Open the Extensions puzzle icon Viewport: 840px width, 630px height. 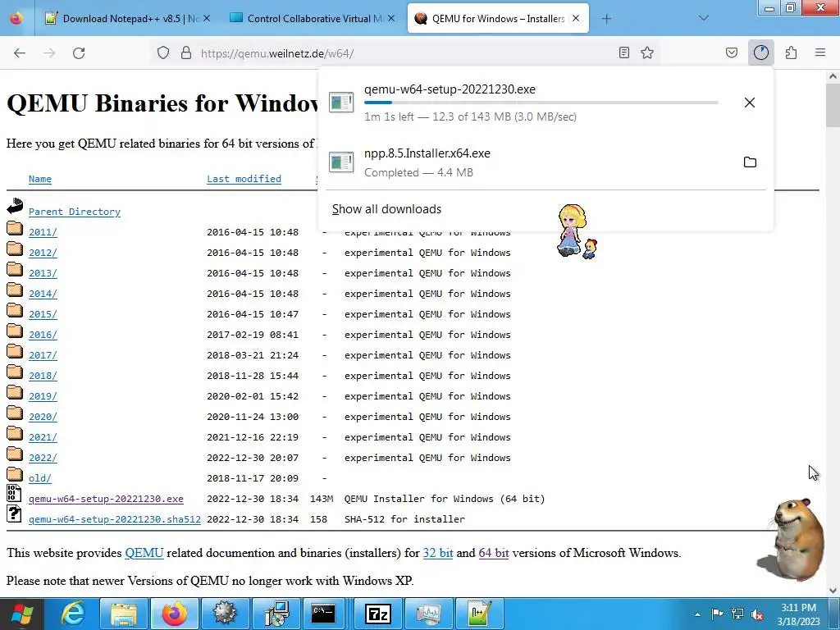point(791,52)
